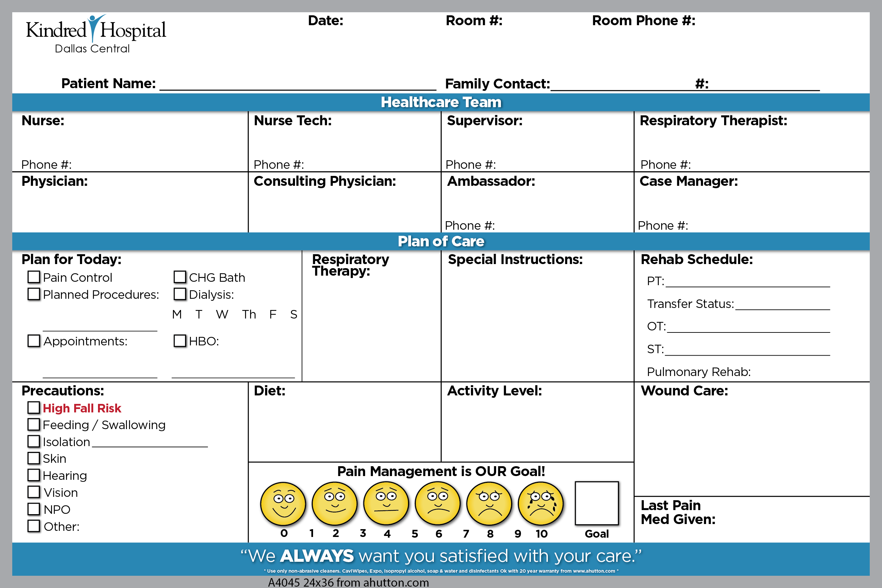882x588 pixels.
Task: Click the dialysis day "F"
Action: [273, 314]
